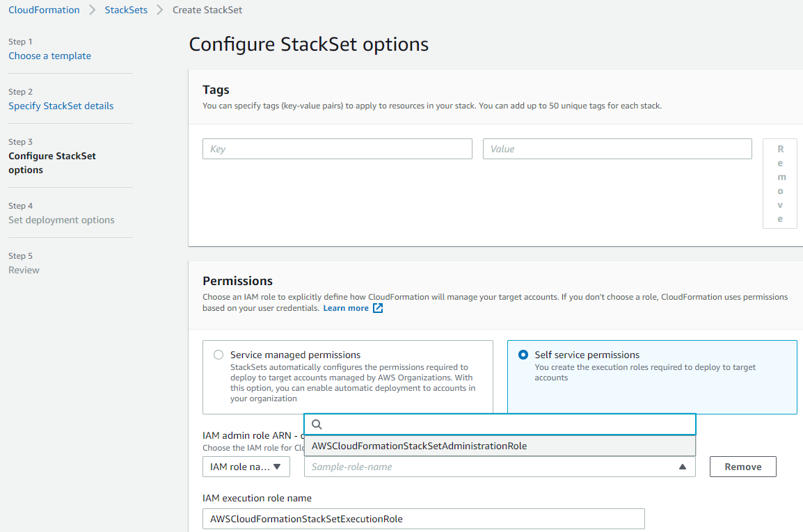Select the Service managed permissions option
The height and width of the screenshot is (532, 803).
pyautogui.click(x=218, y=355)
